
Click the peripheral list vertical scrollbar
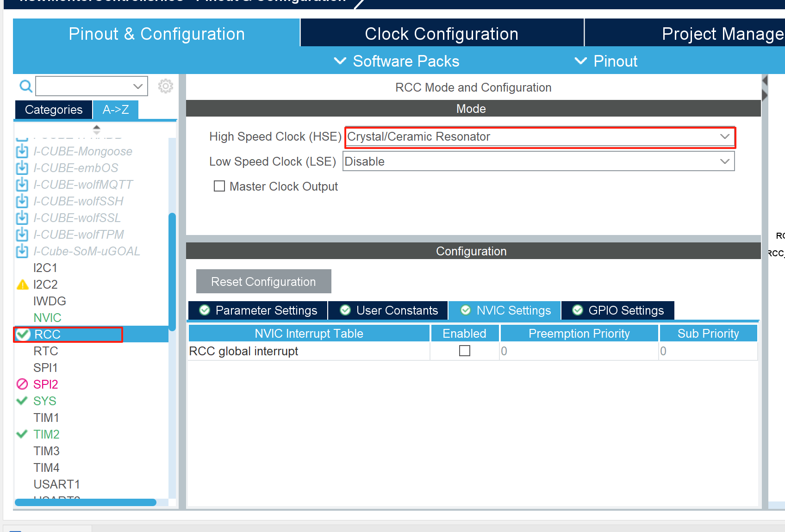(x=172, y=272)
